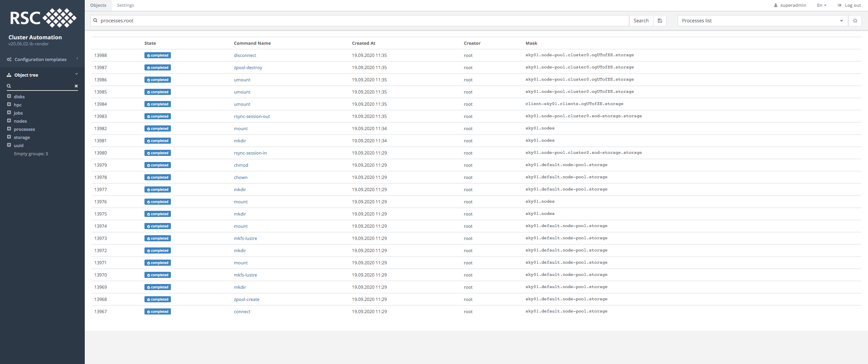Image resolution: width=868 pixels, height=364 pixels.
Task: Click the Object tree hierarchy icon
Action: (x=9, y=75)
